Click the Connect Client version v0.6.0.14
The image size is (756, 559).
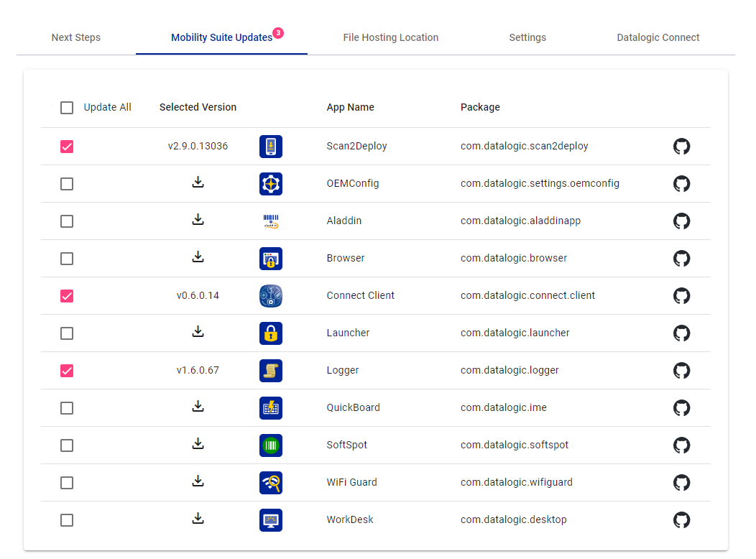[x=198, y=295]
